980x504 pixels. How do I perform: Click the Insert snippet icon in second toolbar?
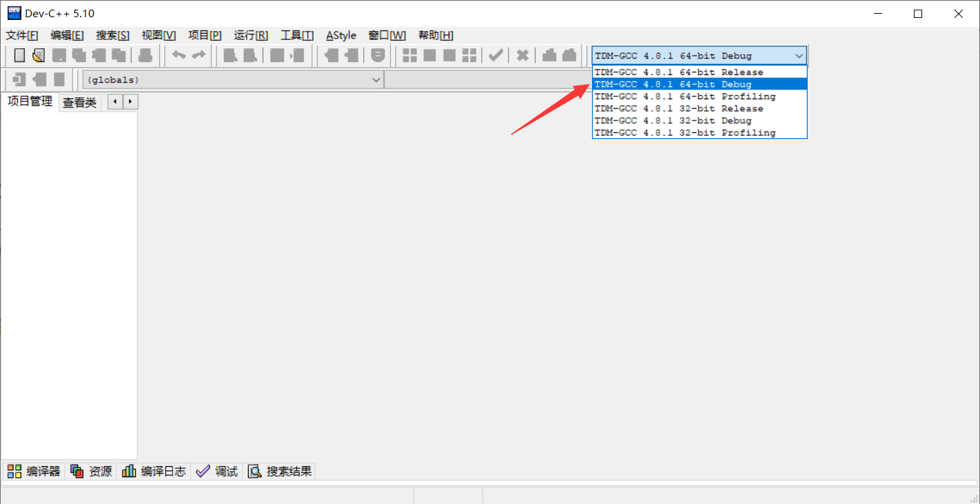click(x=19, y=80)
